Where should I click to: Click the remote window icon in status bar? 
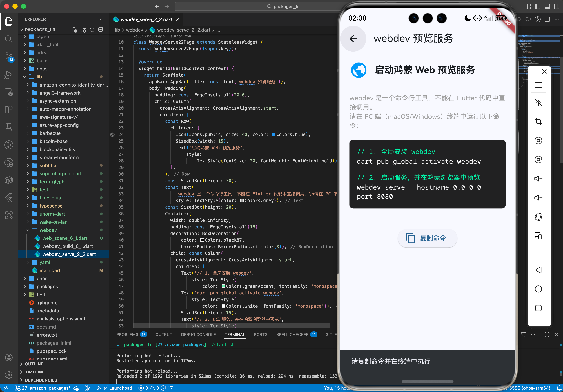pos(6,388)
